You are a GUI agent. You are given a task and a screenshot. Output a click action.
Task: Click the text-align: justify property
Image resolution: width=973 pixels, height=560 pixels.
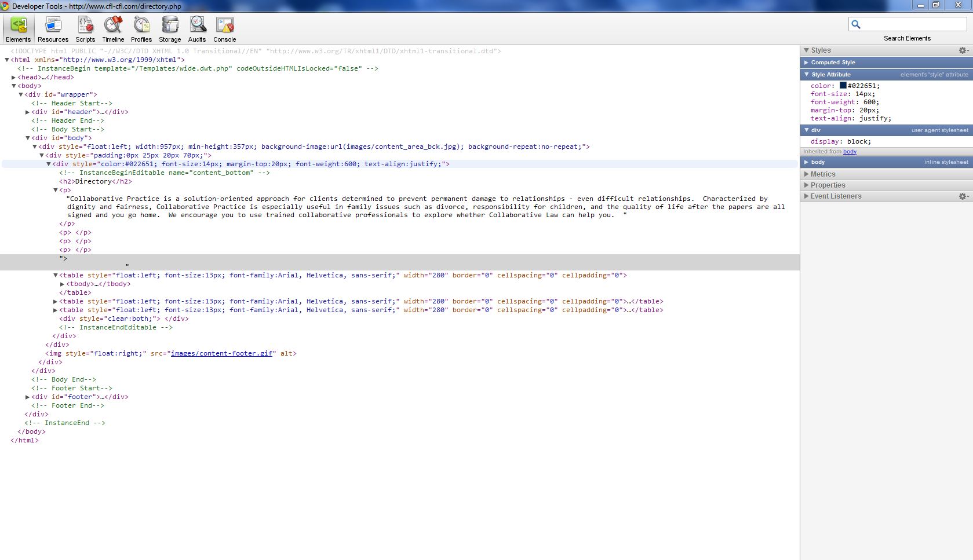(x=851, y=118)
